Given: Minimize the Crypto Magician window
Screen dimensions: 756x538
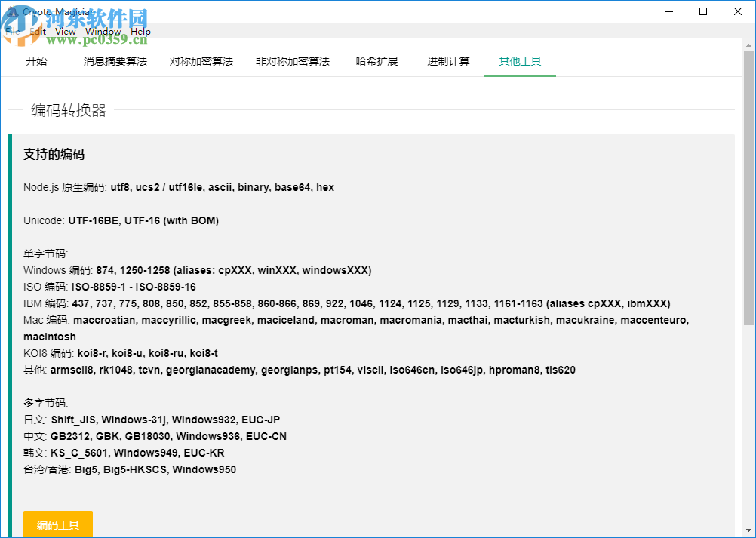Looking at the screenshot, I should [x=668, y=11].
